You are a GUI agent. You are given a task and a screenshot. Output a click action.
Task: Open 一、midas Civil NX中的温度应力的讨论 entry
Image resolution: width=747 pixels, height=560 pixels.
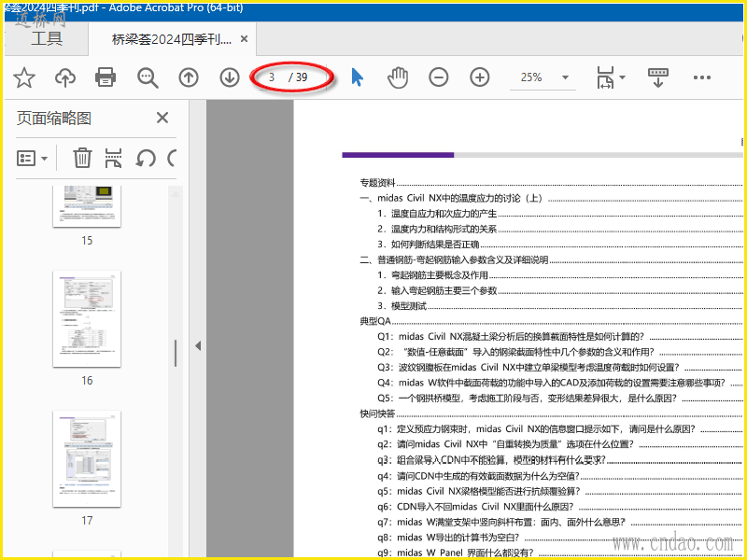coord(451,199)
